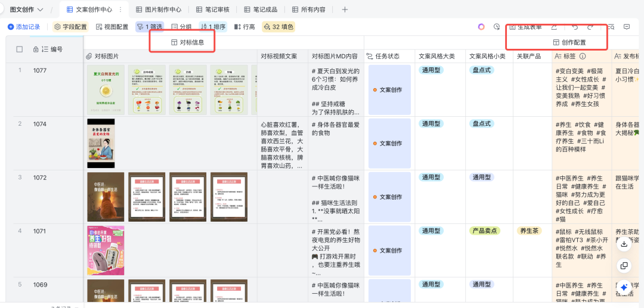Select the 对标图片MD内容 column header
644x308 pixels.
click(x=336, y=56)
